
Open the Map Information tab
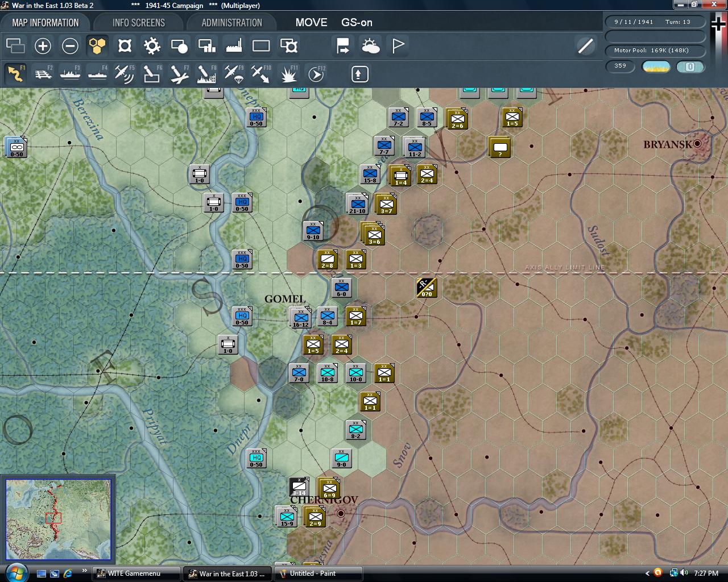click(45, 23)
